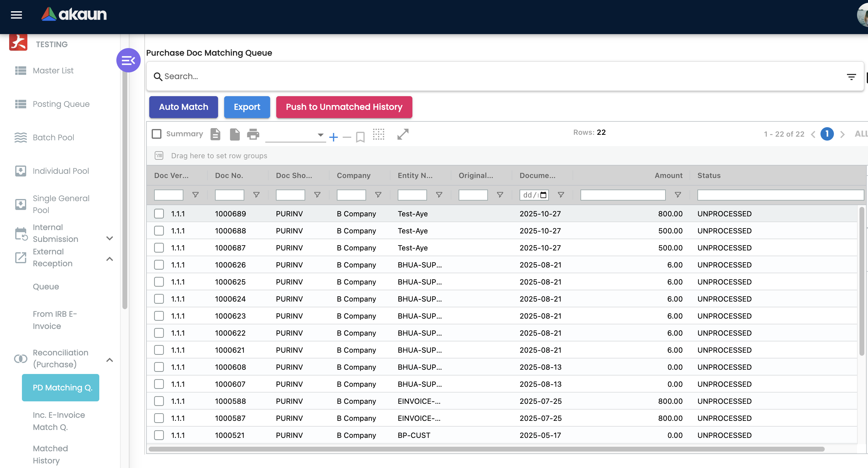Click the Auto Match button

coord(183,107)
